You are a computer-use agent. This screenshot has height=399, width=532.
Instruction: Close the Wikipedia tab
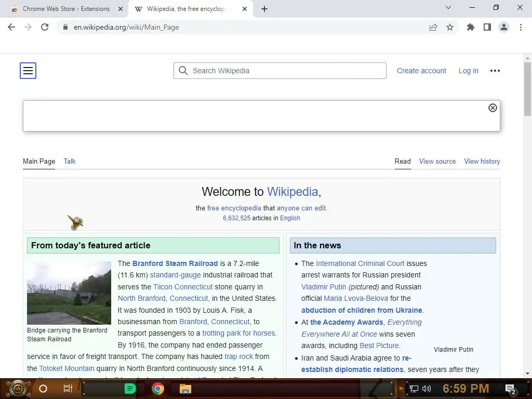tap(245, 9)
